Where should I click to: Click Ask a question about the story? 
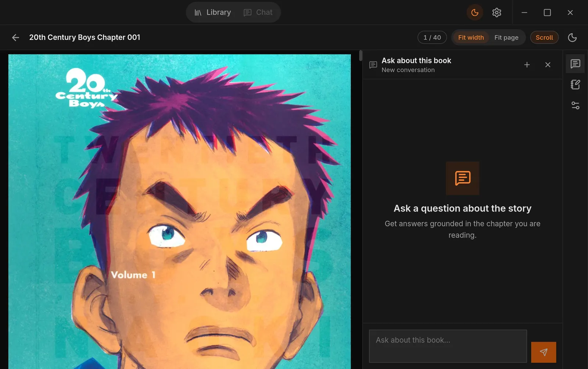462,208
